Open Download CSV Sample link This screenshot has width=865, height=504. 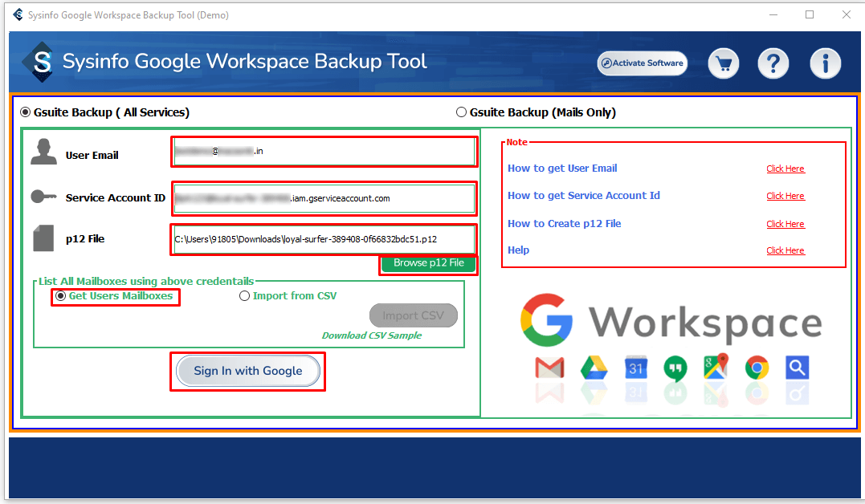372,335
